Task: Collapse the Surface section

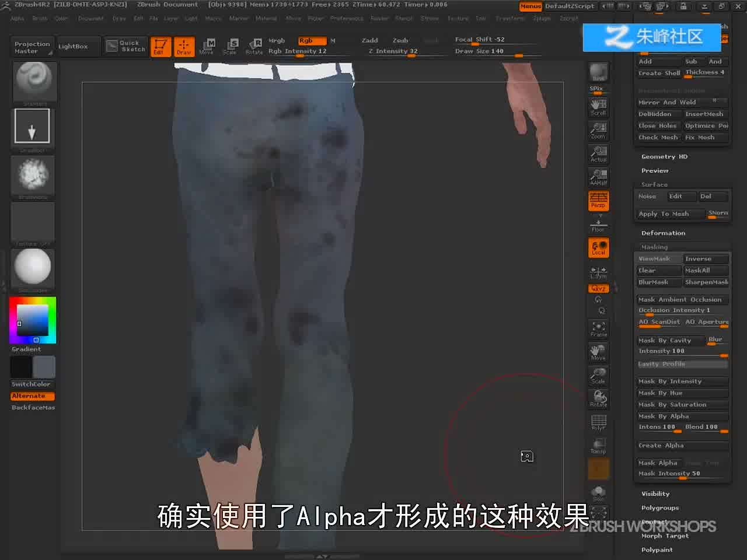Action: [x=654, y=185]
